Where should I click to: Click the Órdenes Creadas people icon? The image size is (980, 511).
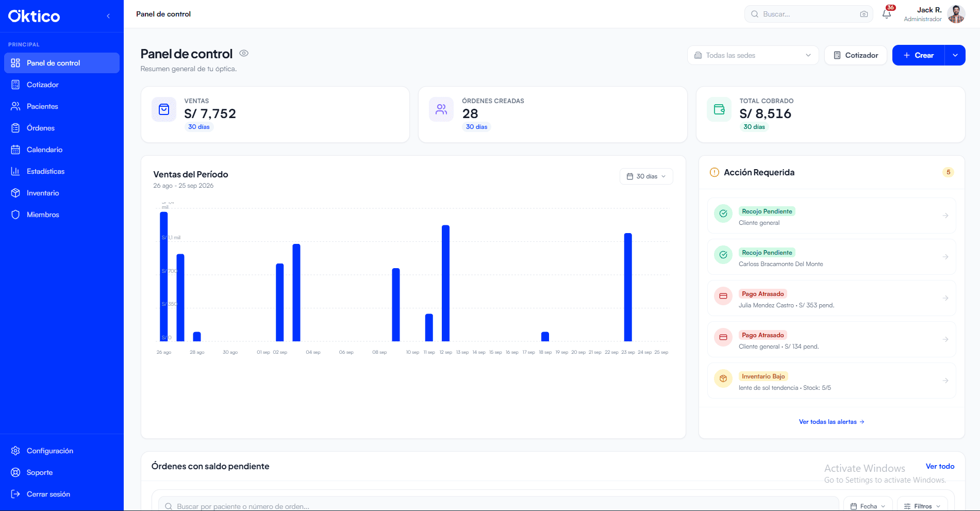pos(441,109)
